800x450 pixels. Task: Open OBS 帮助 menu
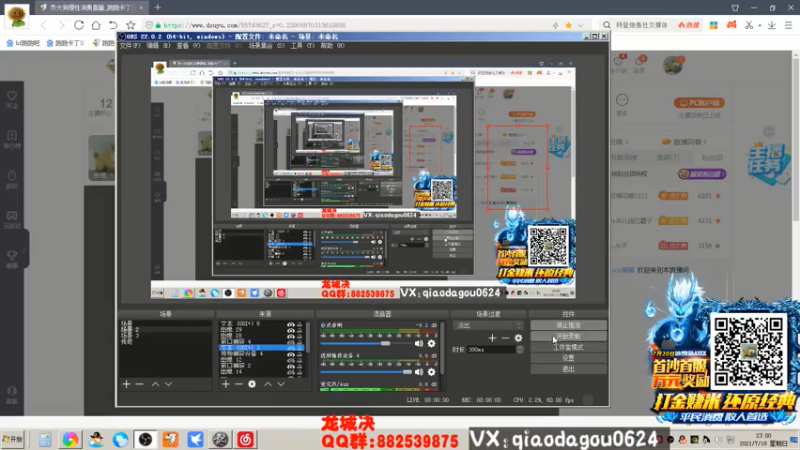tap(332, 45)
